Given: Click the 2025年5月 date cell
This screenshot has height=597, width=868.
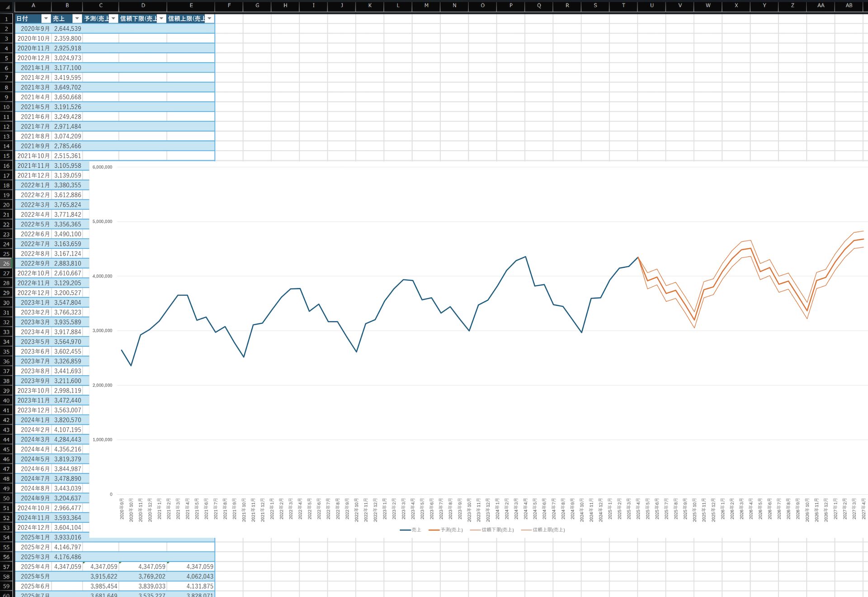Looking at the screenshot, I should tap(34, 577).
